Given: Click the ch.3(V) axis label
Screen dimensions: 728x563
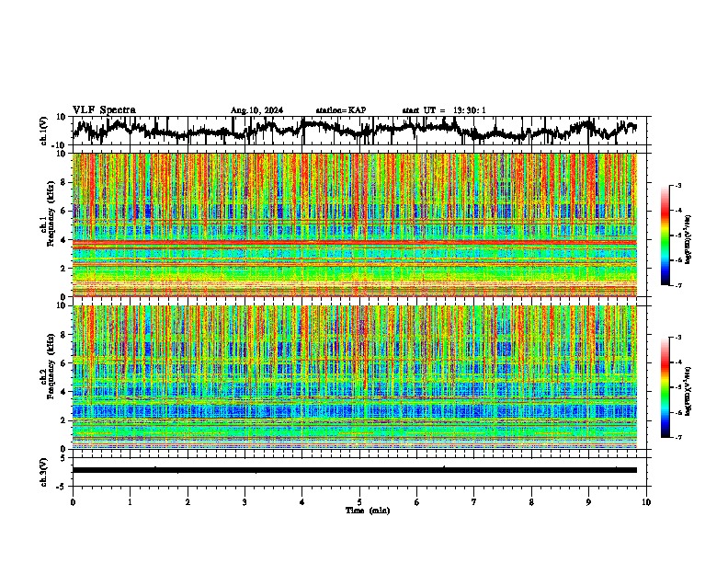Looking at the screenshot, I should coord(44,472).
